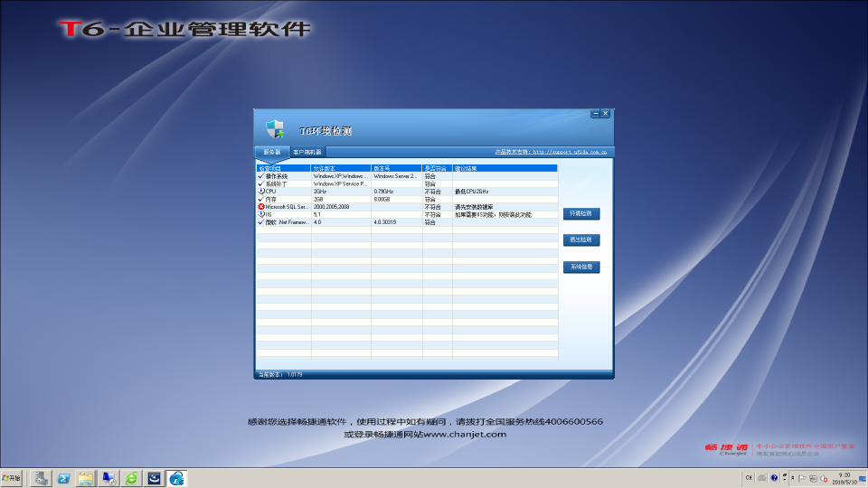Click the warning icon on the IIS row
The image size is (868, 488).
(x=261, y=214)
